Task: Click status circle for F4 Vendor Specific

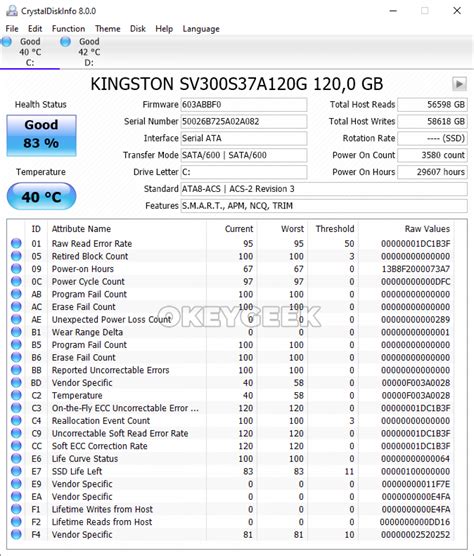Action: click(16, 534)
